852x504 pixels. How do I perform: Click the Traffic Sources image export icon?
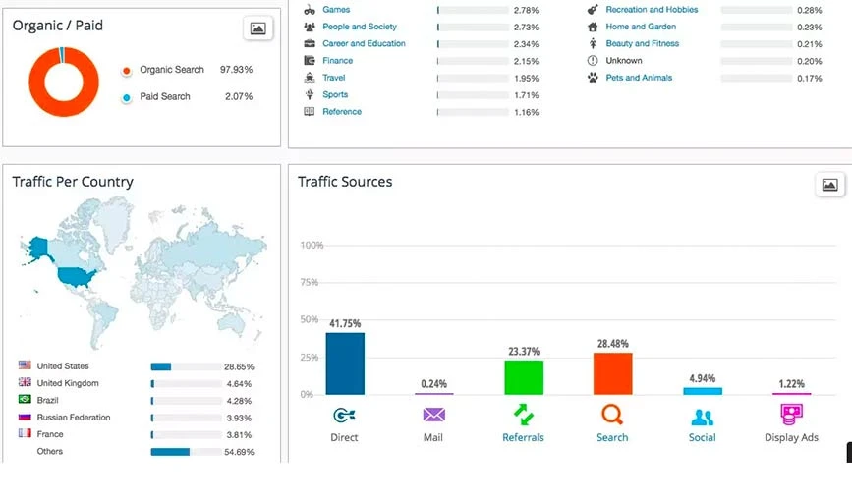(829, 185)
